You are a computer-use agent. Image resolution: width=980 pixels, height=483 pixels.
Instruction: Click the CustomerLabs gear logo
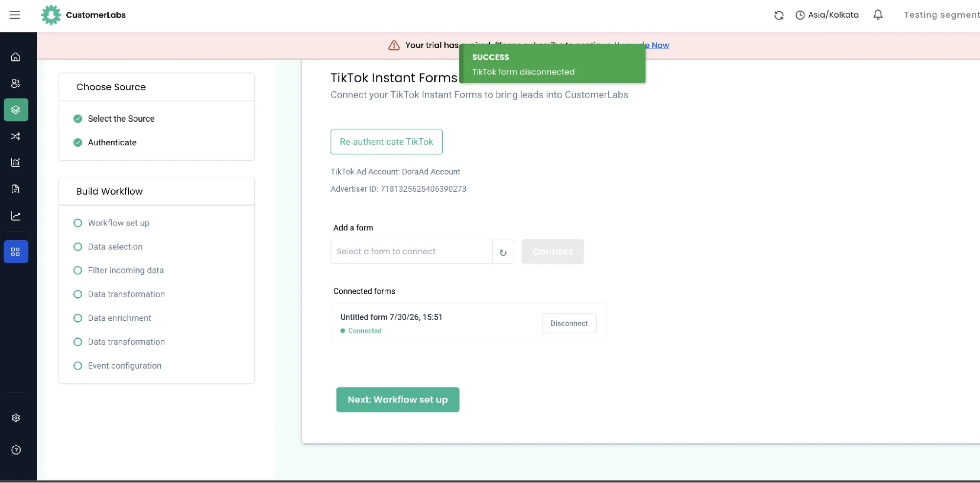(51, 15)
